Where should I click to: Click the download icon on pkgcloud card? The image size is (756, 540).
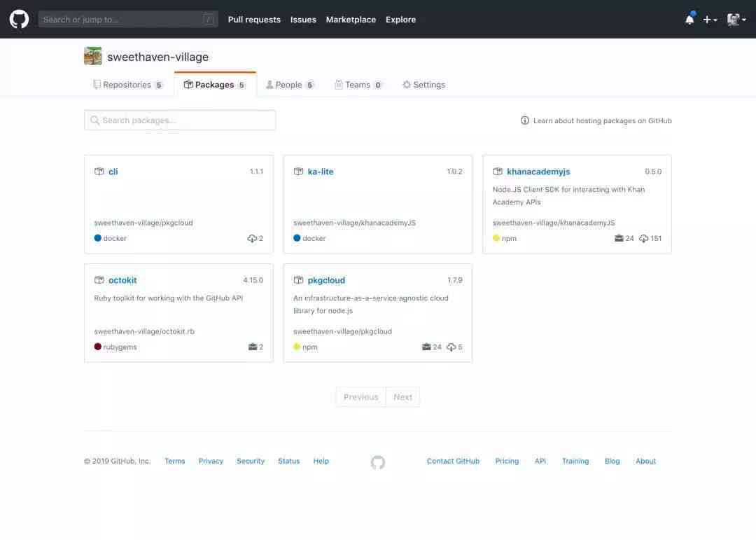click(x=451, y=347)
